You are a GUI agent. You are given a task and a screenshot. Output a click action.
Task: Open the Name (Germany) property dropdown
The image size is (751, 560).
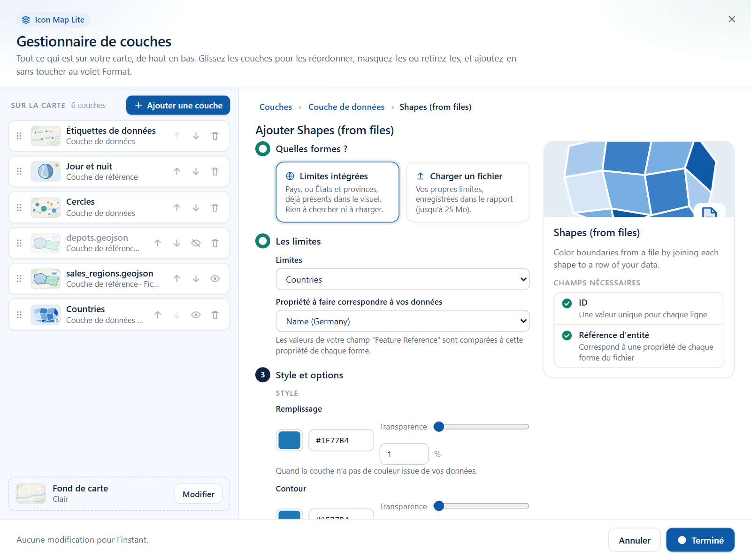(403, 321)
